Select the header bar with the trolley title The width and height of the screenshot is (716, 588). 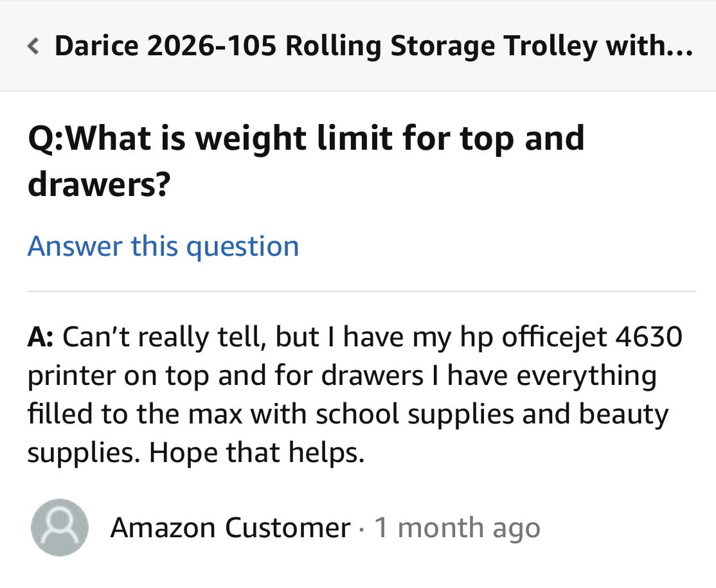coord(358,46)
